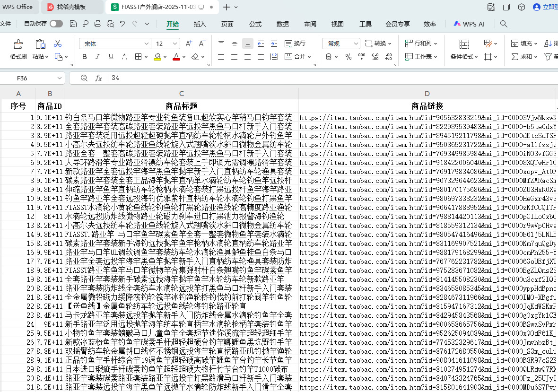Click the ribbon search magnifier icon
Viewport: 558px width, 392px height.
(x=504, y=24)
